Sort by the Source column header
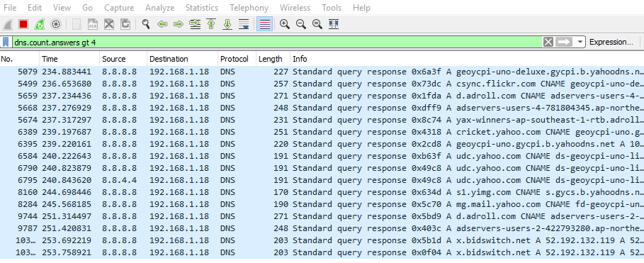644x263 pixels. pyautogui.click(x=123, y=59)
